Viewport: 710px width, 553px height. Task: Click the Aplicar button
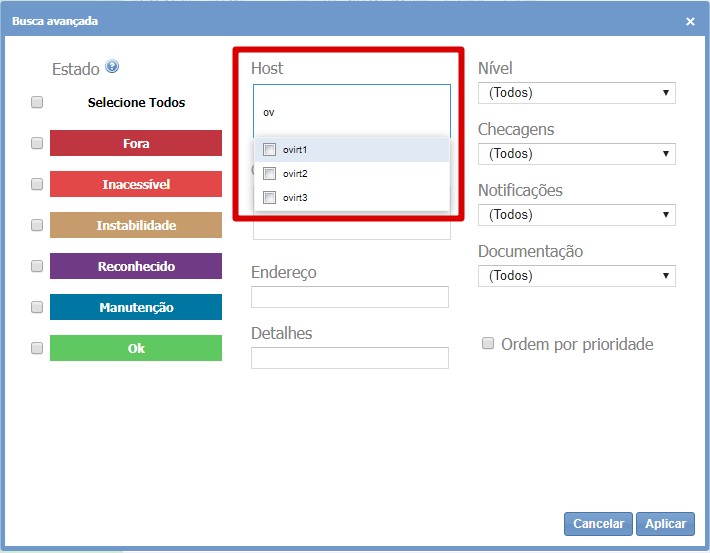[x=665, y=524]
